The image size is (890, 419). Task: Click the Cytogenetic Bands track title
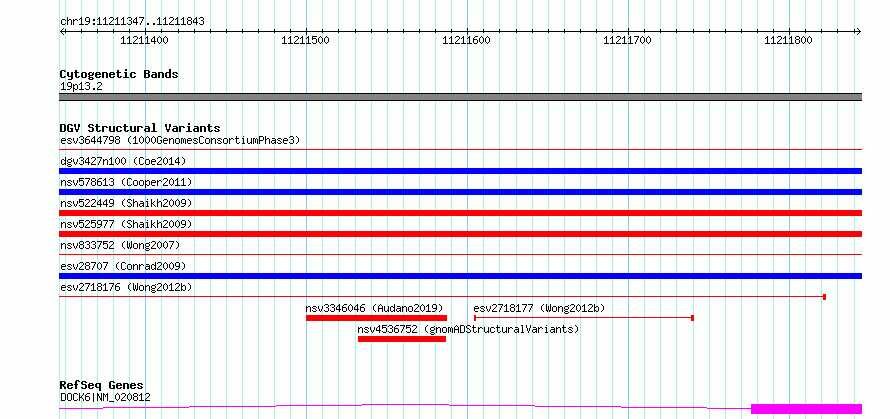click(119, 74)
